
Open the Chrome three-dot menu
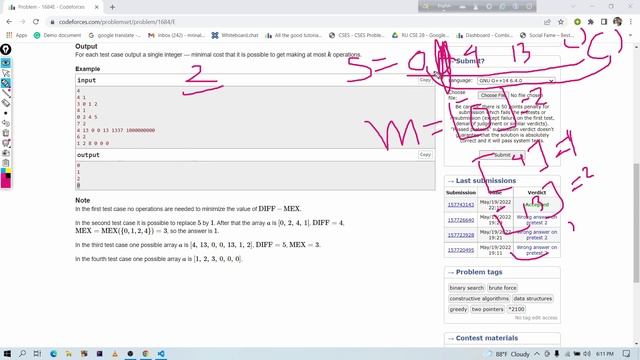point(631,22)
